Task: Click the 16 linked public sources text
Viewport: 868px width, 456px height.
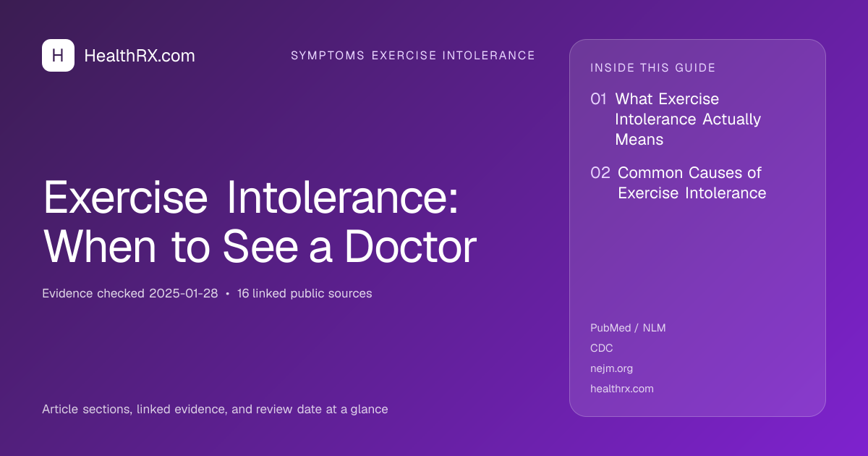Action: pos(305,294)
